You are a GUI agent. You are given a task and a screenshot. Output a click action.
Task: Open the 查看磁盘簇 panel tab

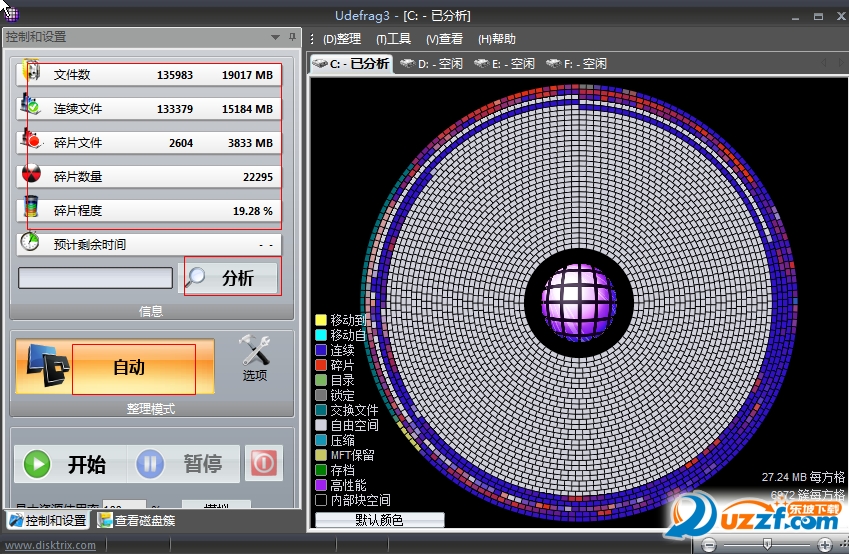click(x=136, y=520)
